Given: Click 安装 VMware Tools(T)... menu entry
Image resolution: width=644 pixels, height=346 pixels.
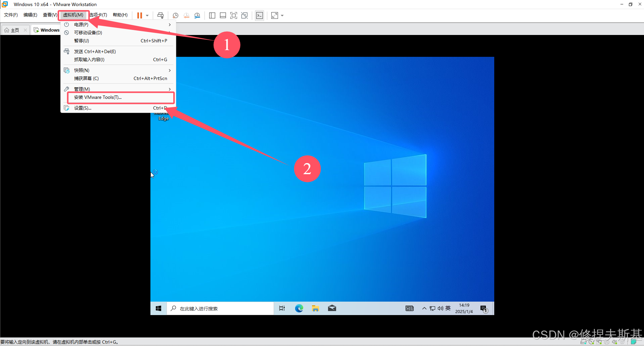Looking at the screenshot, I should [118, 97].
